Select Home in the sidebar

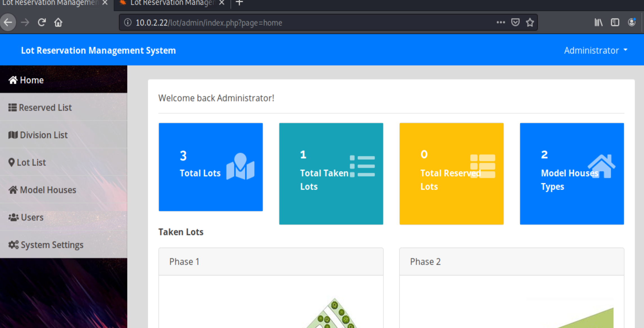click(x=64, y=80)
